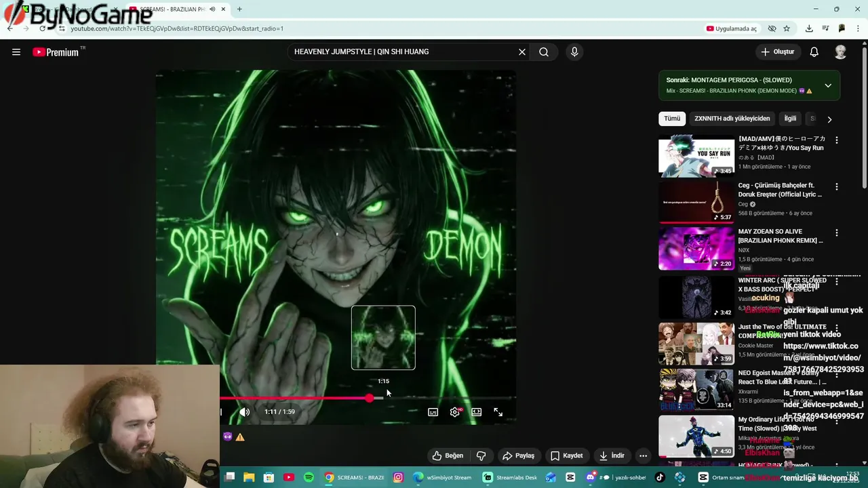Mute the video player volume
868x488 pixels.
coord(245,412)
